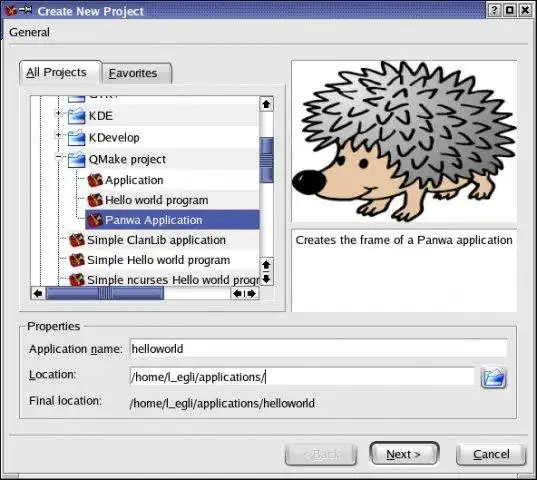Click the help question mark button

point(494,10)
